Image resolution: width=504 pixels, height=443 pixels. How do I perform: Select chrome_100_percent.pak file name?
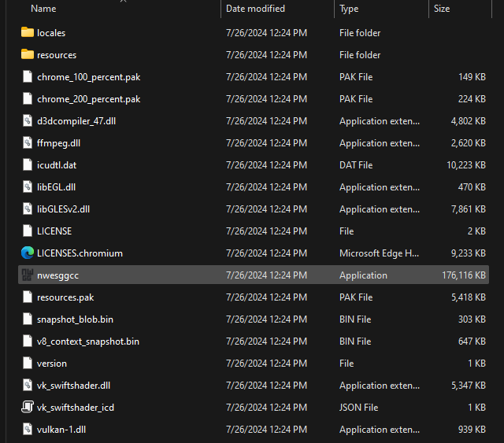(x=88, y=77)
